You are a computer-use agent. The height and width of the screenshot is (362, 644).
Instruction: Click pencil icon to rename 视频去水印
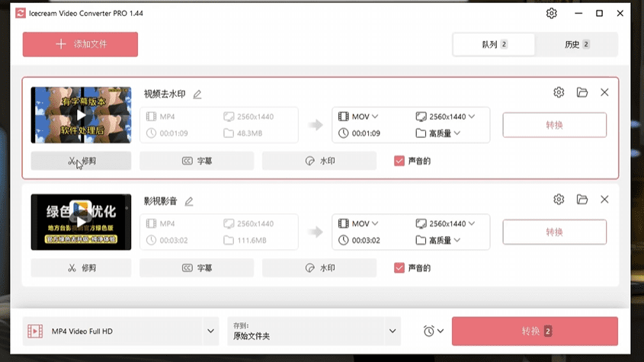coord(197,95)
